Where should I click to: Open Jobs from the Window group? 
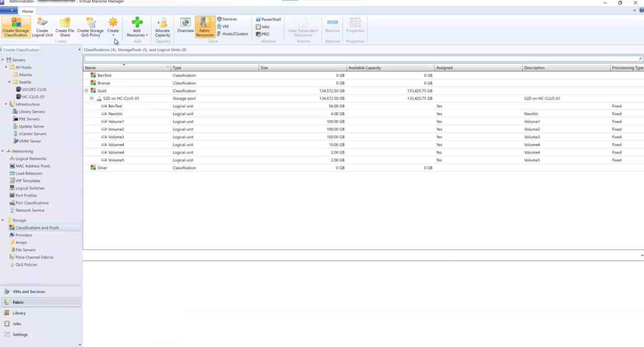coord(263,26)
